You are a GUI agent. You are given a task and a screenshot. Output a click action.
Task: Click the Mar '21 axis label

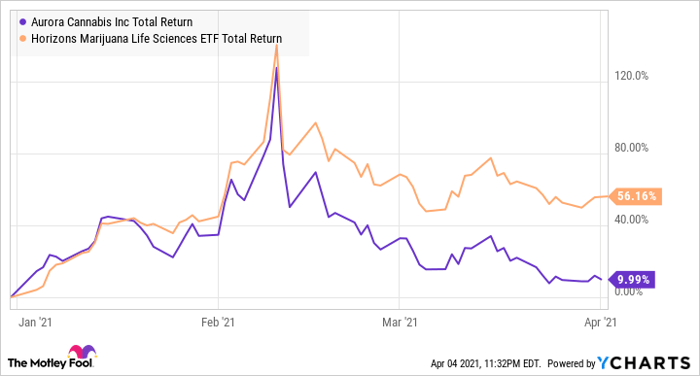tap(400, 322)
